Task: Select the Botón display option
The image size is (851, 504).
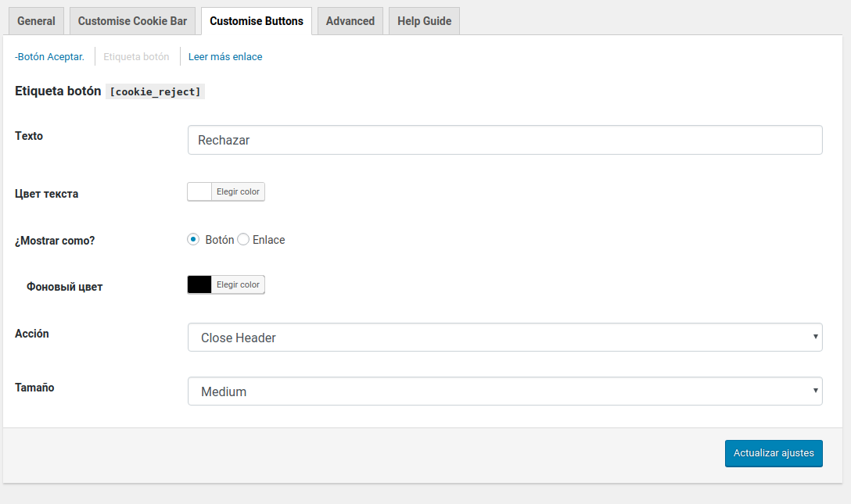Action: click(x=193, y=239)
